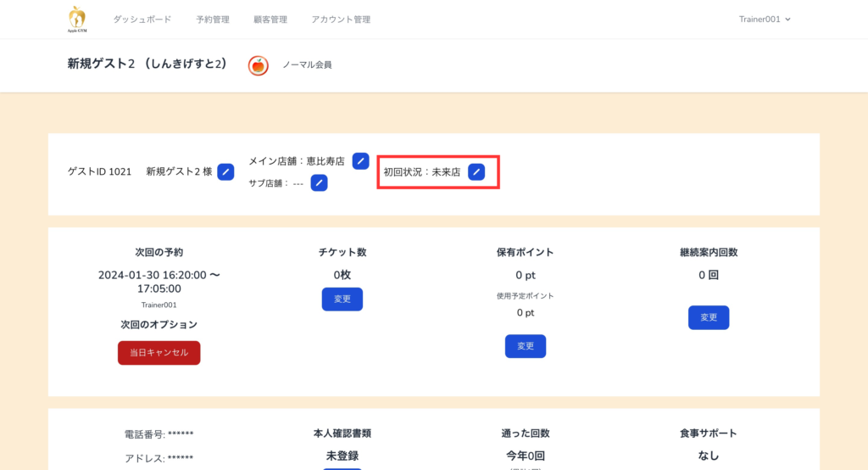Click the Apple GYM logo
The image size is (868, 470).
click(x=77, y=18)
